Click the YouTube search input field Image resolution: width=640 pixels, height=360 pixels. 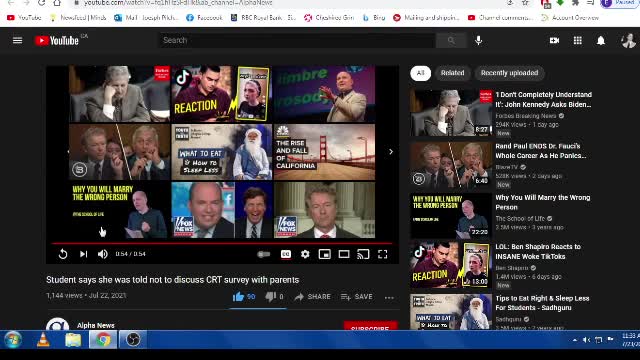pos(297,40)
